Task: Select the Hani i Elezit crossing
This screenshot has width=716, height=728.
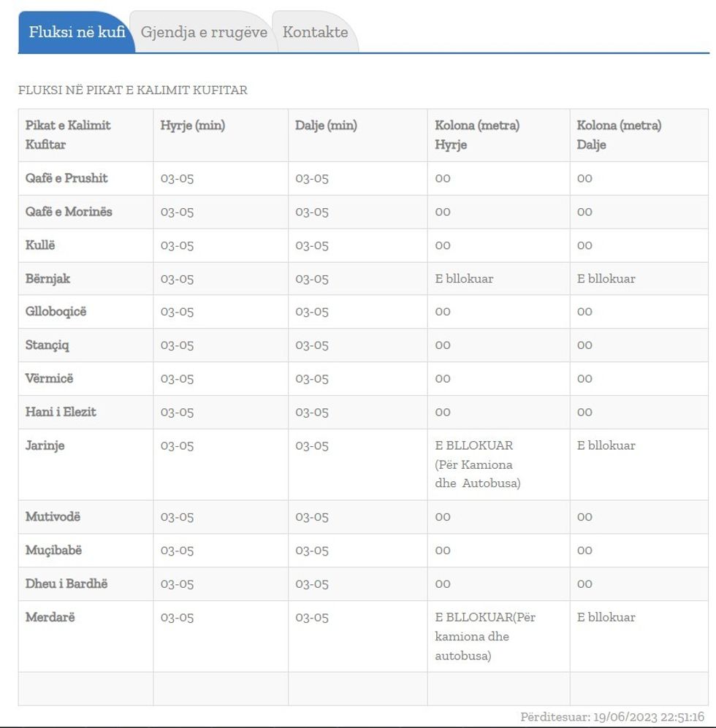Action: (61, 412)
